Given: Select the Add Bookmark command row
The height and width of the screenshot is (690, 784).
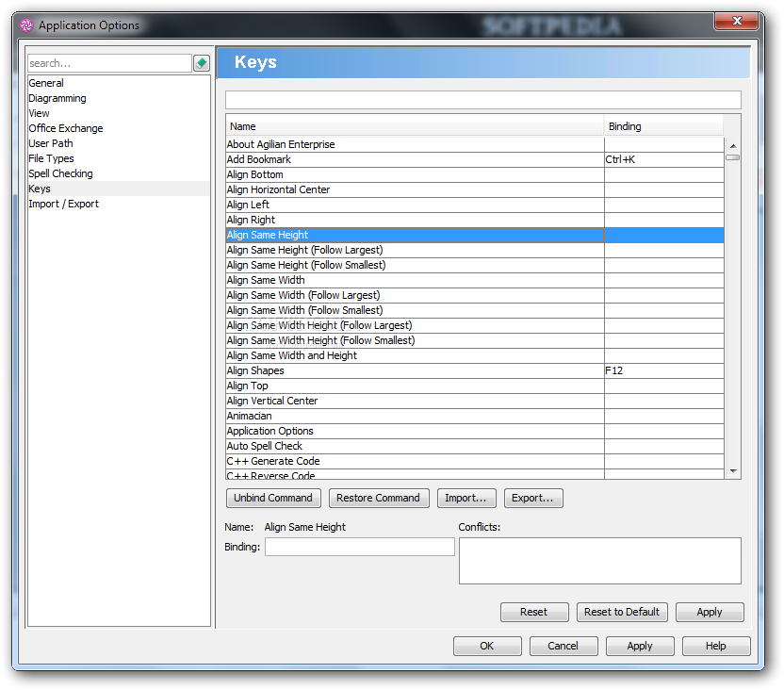Looking at the screenshot, I should point(475,159).
